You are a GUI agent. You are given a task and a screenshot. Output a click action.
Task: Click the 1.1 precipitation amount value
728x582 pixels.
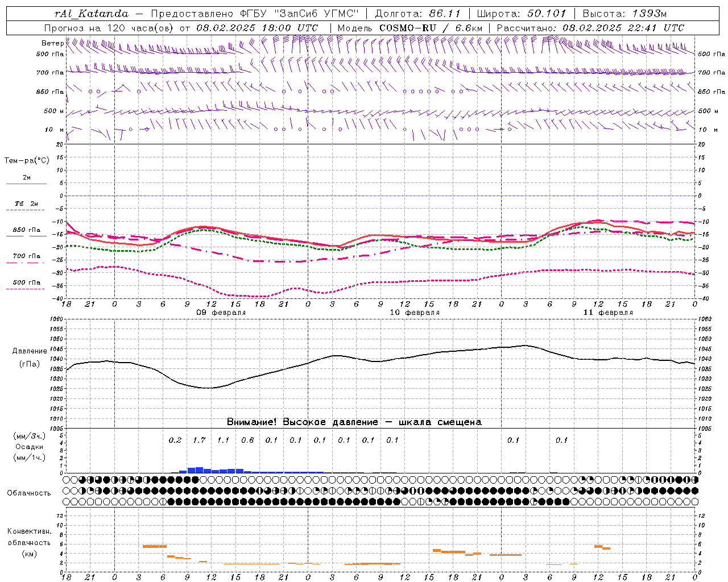[223, 440]
